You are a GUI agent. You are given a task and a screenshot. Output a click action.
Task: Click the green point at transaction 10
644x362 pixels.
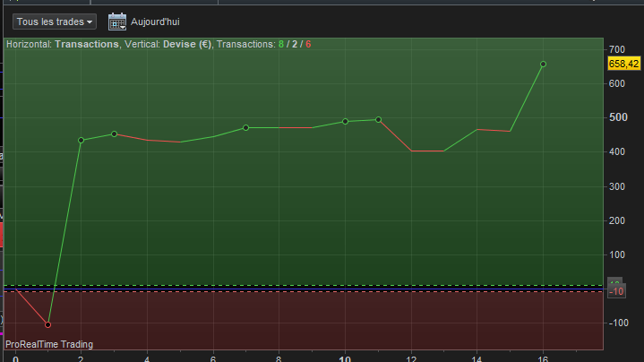tap(345, 122)
